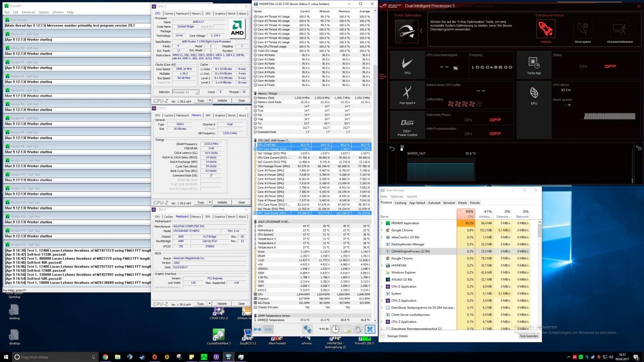Image resolution: width=644 pixels, height=362 pixels.
Task: Click Validate in CPU-Z processor window
Action: pyautogui.click(x=222, y=100)
